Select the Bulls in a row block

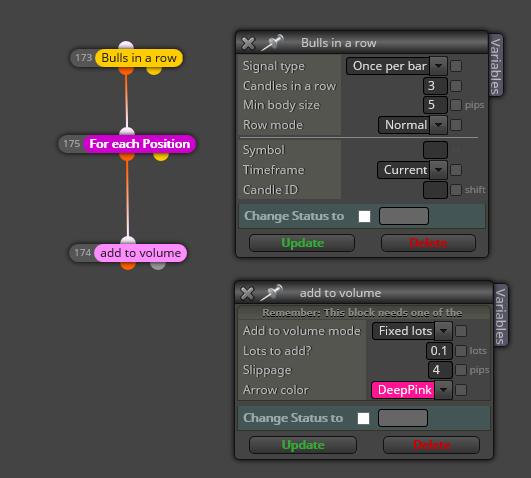coord(139,58)
